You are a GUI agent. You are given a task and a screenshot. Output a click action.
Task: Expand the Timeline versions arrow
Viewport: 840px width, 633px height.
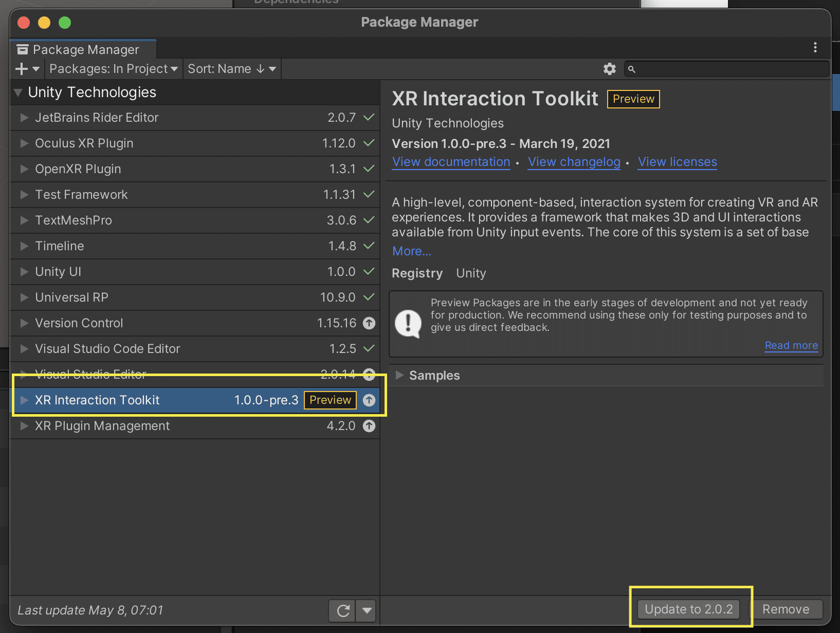(24, 246)
